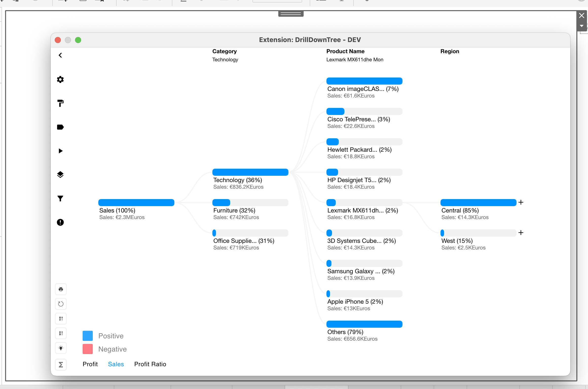Click the label tag icon in sidebar
This screenshot has height=389, width=588.
(x=60, y=127)
